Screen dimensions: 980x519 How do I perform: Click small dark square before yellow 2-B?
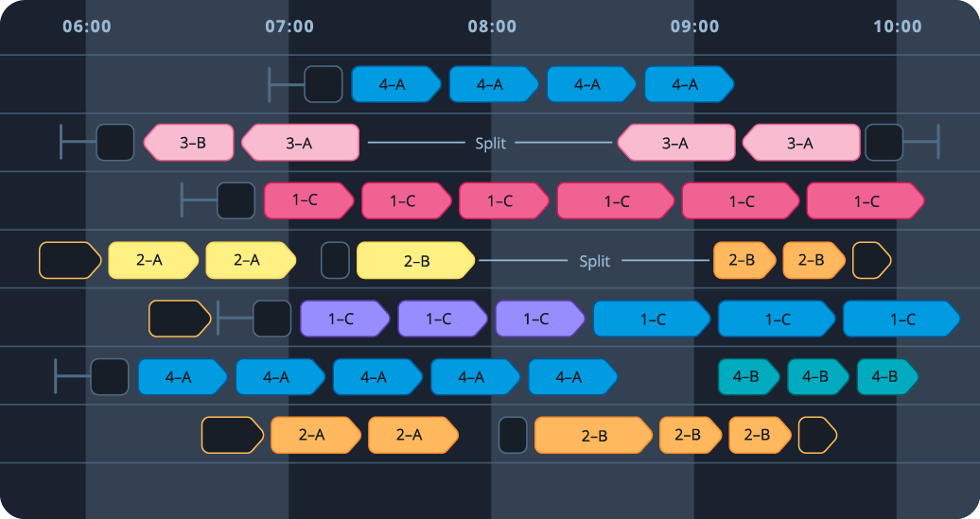[x=335, y=261]
